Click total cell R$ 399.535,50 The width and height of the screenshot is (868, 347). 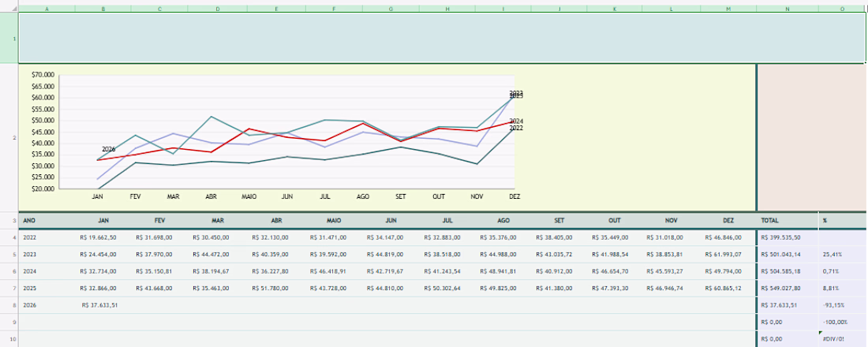coord(788,237)
